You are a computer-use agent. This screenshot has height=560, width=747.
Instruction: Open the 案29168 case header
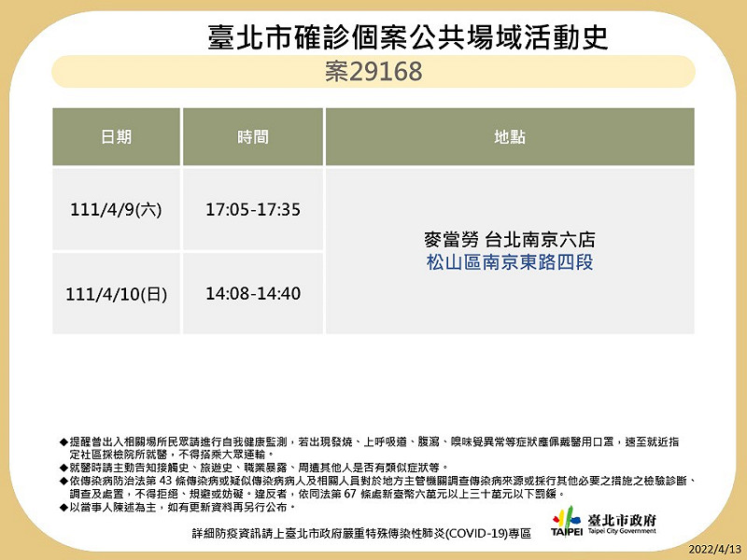click(373, 71)
